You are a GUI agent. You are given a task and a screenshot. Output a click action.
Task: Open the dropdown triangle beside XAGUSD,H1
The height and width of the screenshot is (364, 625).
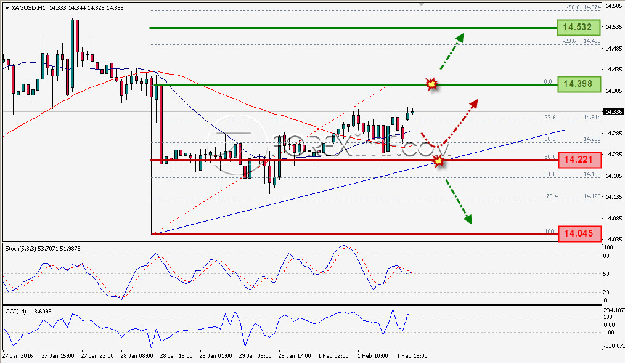click(x=7, y=7)
